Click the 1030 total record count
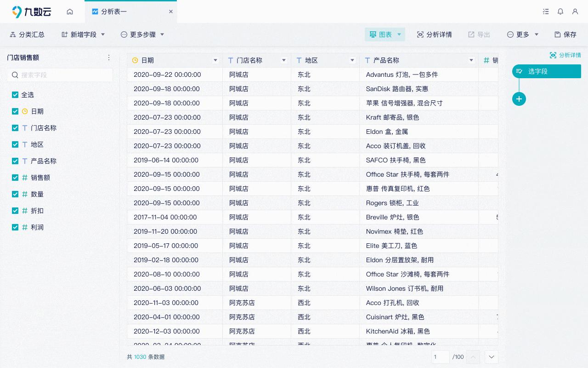The height and width of the screenshot is (368, 588). (x=140, y=357)
